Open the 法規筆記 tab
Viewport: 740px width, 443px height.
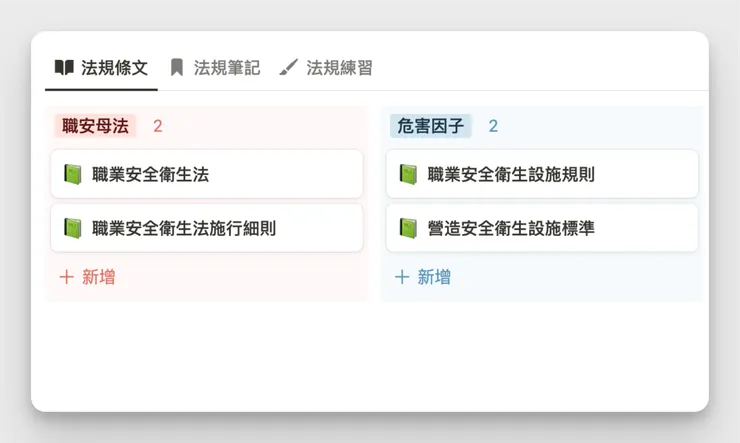(x=215, y=68)
